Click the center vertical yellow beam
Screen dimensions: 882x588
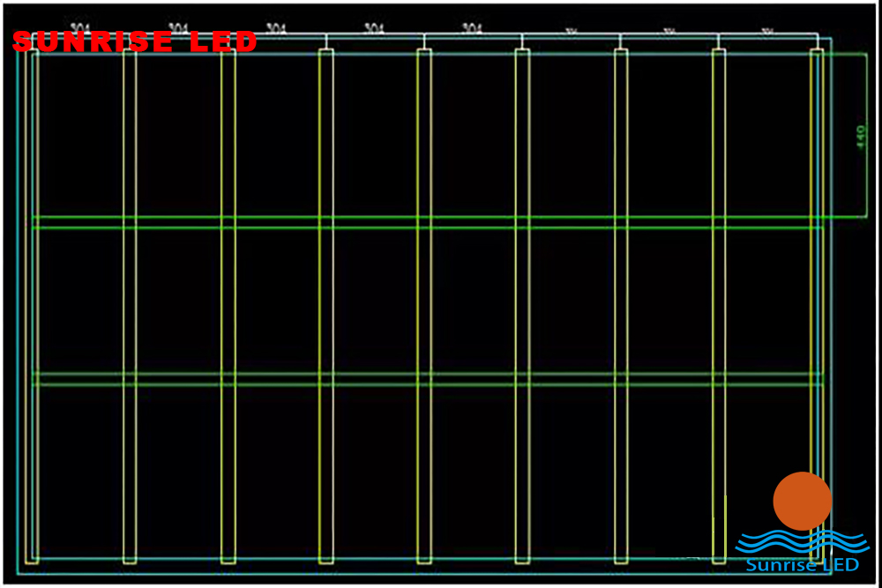(423, 309)
